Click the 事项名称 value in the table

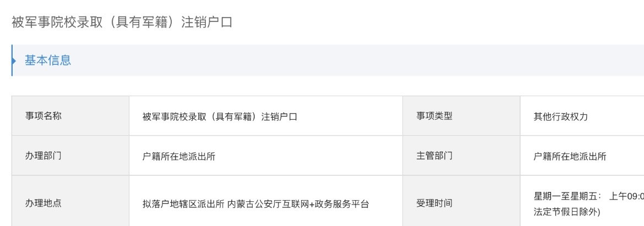[220, 117]
